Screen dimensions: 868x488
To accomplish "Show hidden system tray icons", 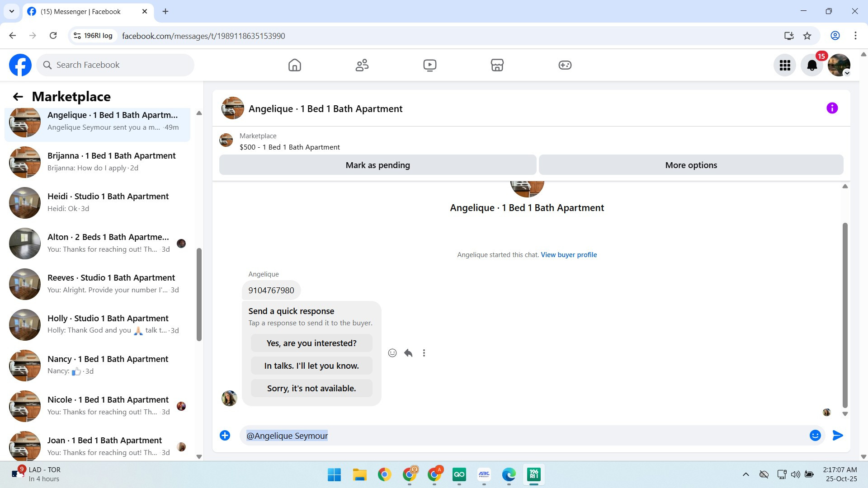I will (x=746, y=474).
